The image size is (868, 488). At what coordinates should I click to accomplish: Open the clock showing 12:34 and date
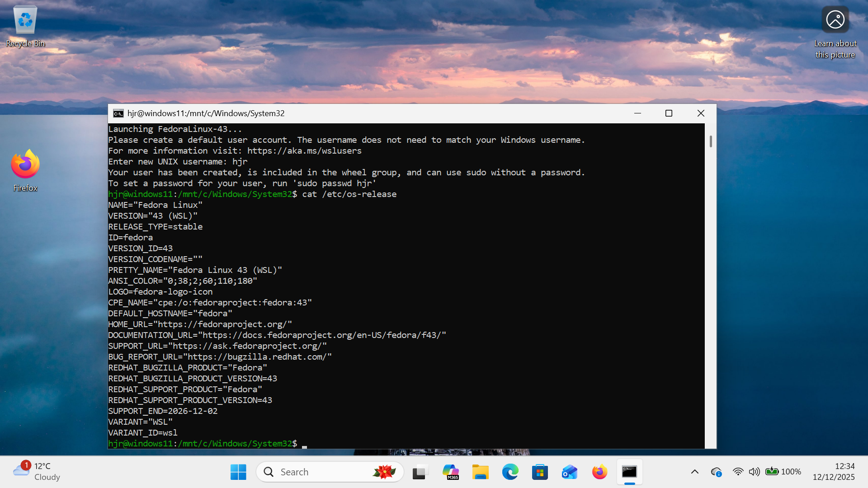(x=833, y=471)
